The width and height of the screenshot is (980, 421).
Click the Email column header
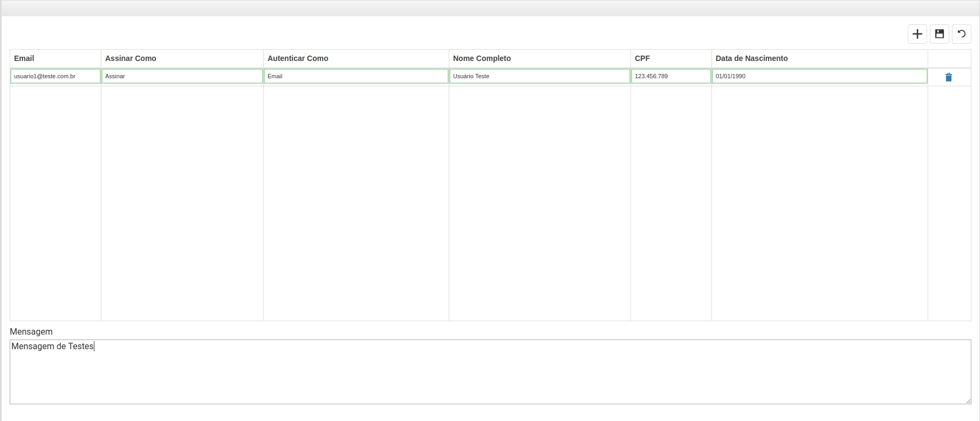[x=24, y=58]
